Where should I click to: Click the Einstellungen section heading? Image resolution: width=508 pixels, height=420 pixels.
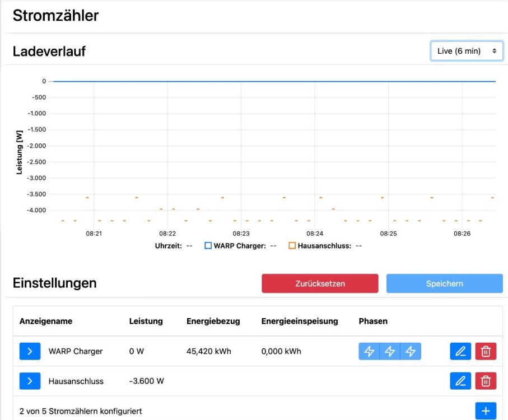(x=54, y=283)
